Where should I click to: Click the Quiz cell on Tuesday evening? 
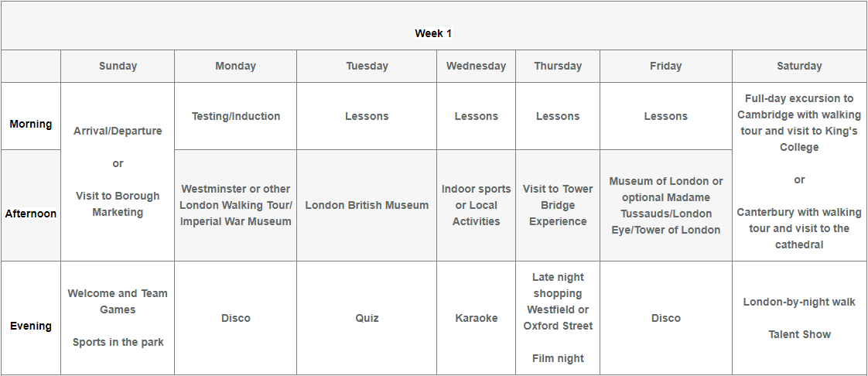click(x=367, y=318)
